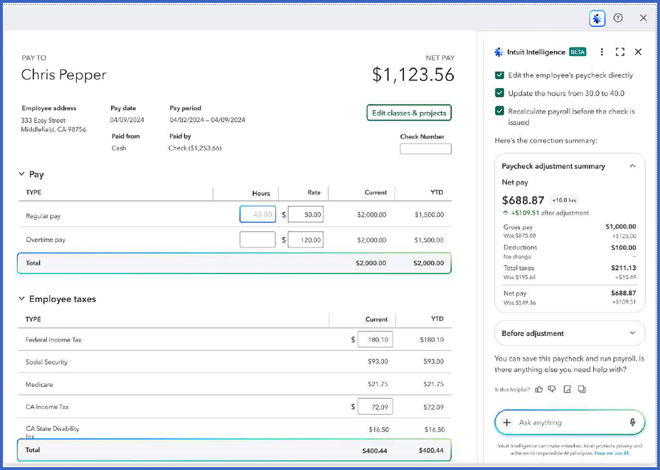Click the copy response icon
Screen dimensions: 660x470
pyautogui.click(x=581, y=389)
